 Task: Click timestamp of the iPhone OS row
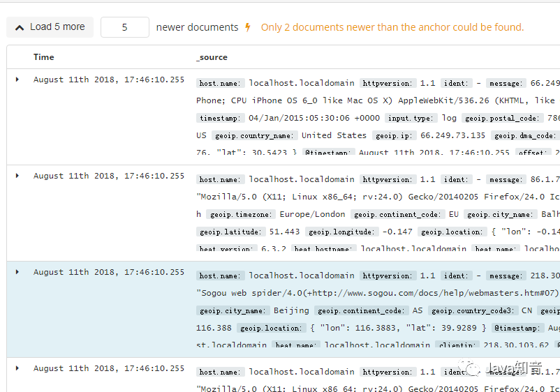coord(109,80)
